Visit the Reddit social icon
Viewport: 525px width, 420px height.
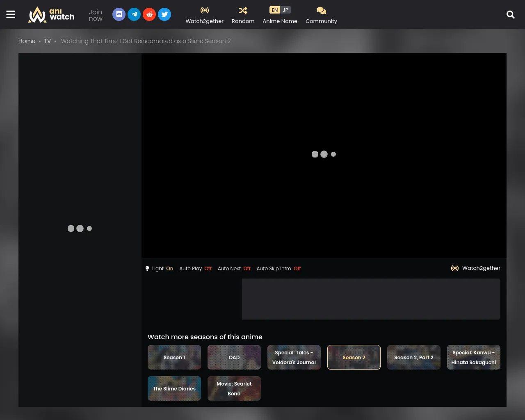point(149,14)
